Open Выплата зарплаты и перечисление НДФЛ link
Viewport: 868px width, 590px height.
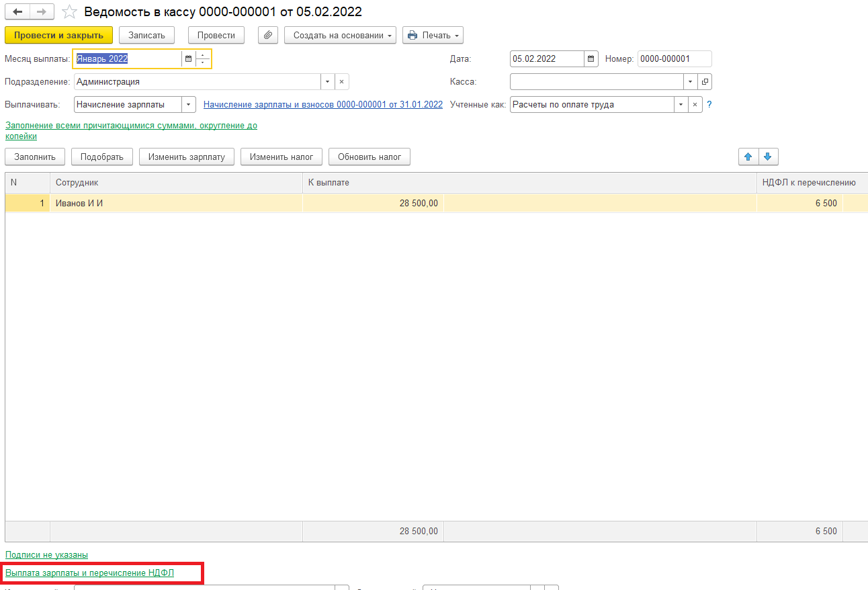pos(89,573)
